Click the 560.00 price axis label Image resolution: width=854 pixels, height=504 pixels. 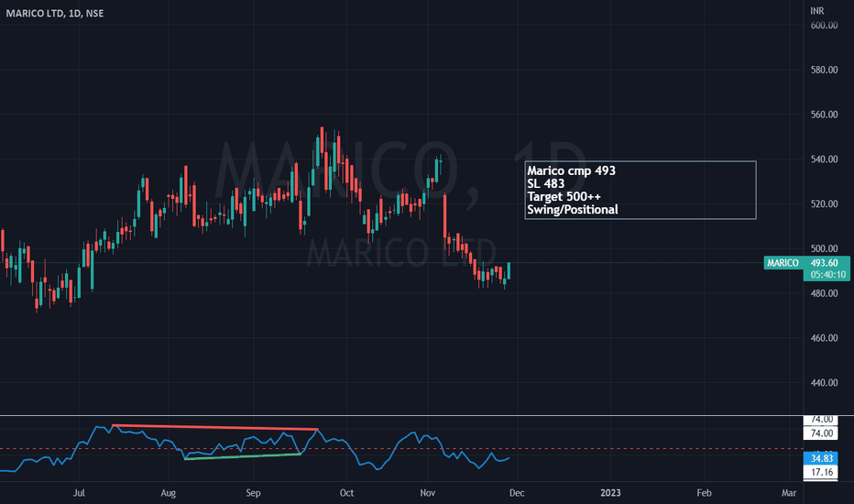824,115
